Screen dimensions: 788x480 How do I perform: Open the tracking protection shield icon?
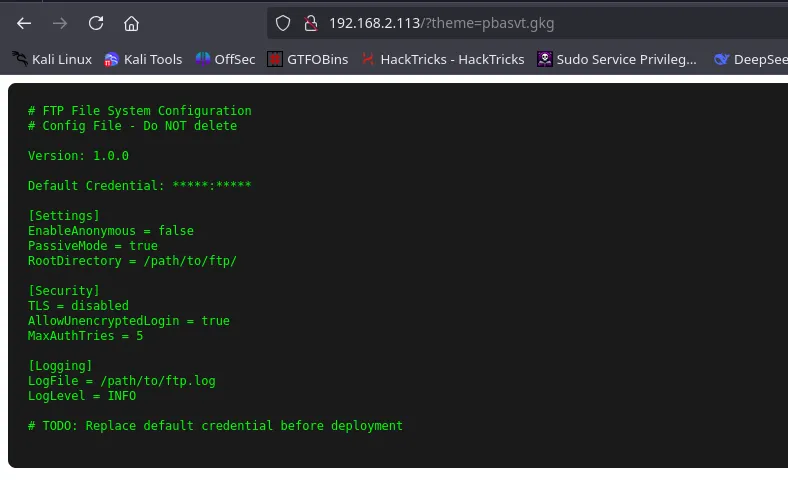283,23
